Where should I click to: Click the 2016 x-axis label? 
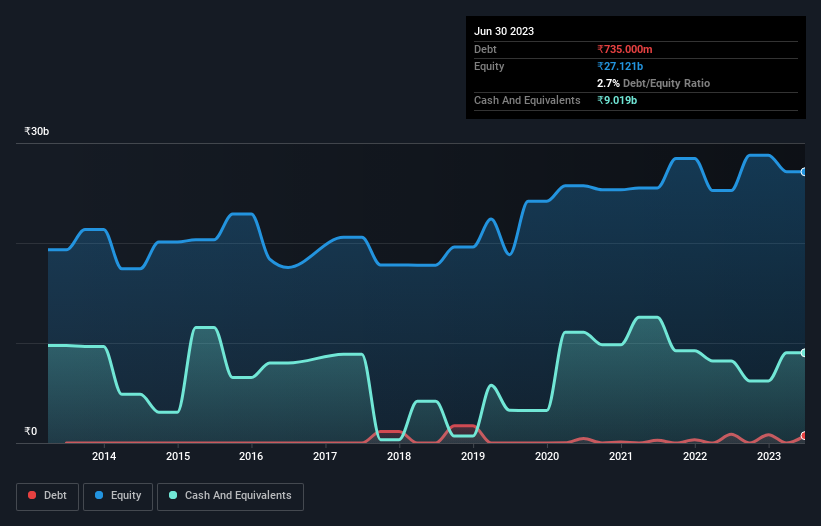pos(251,456)
